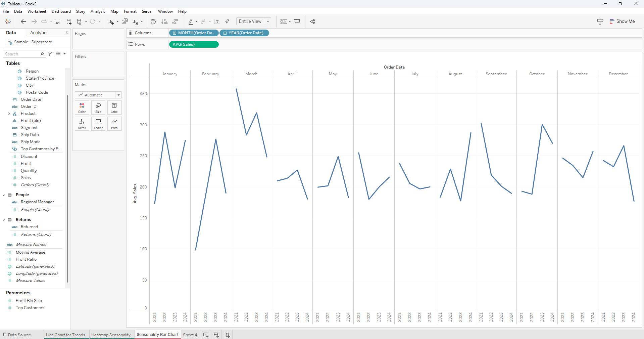The image size is (644, 339).
Task: Expand the Product hierarchy in Tables
Action: tap(9, 114)
